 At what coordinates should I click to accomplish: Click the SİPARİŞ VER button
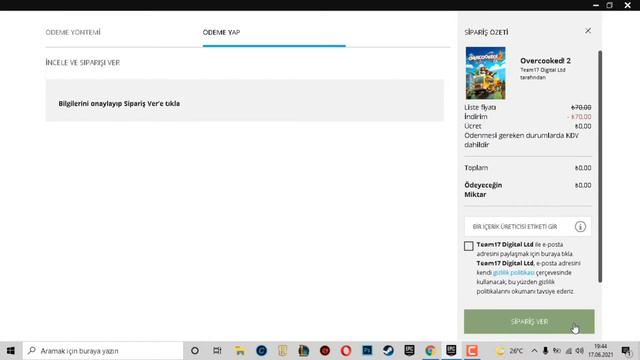[529, 322]
